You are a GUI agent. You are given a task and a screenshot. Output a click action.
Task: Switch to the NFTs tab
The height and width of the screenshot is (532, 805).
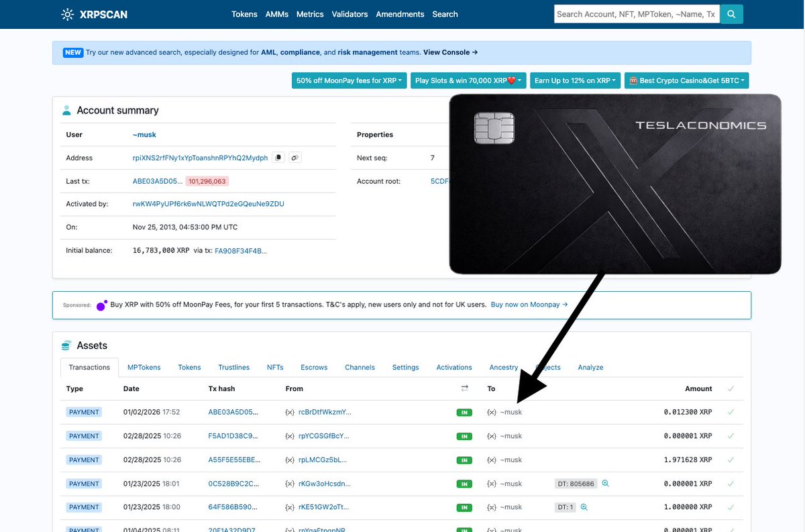click(x=275, y=368)
